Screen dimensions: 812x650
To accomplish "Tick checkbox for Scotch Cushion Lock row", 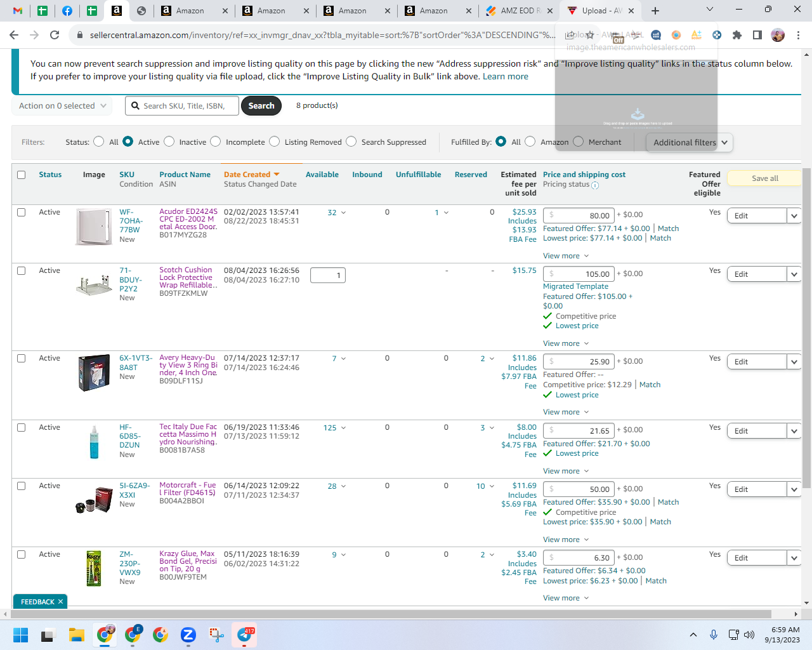I will (22, 270).
